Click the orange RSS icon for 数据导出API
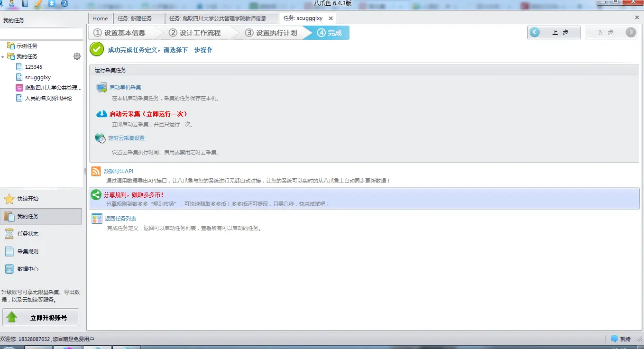 pyautogui.click(x=96, y=172)
